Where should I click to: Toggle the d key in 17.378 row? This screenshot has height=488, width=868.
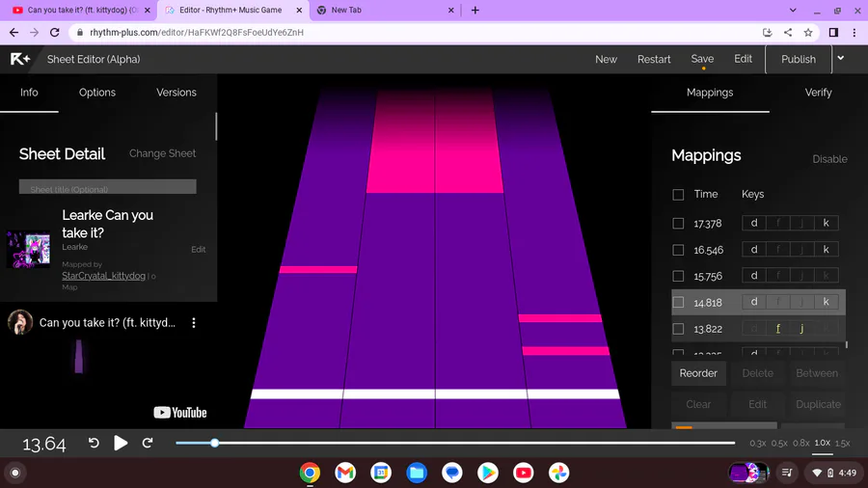(754, 223)
